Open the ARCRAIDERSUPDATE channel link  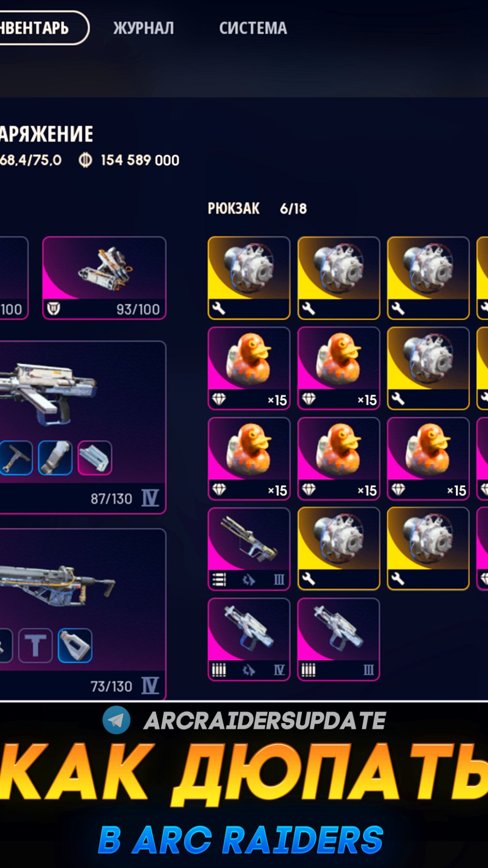pos(265,721)
